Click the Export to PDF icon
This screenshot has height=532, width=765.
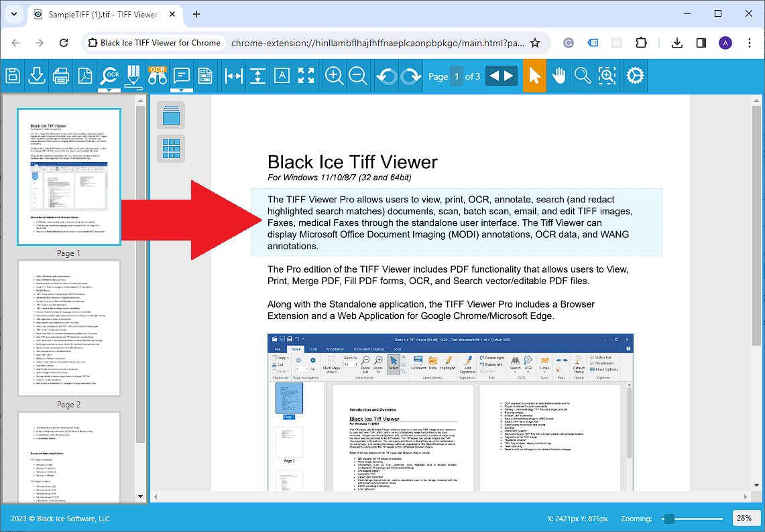84,75
